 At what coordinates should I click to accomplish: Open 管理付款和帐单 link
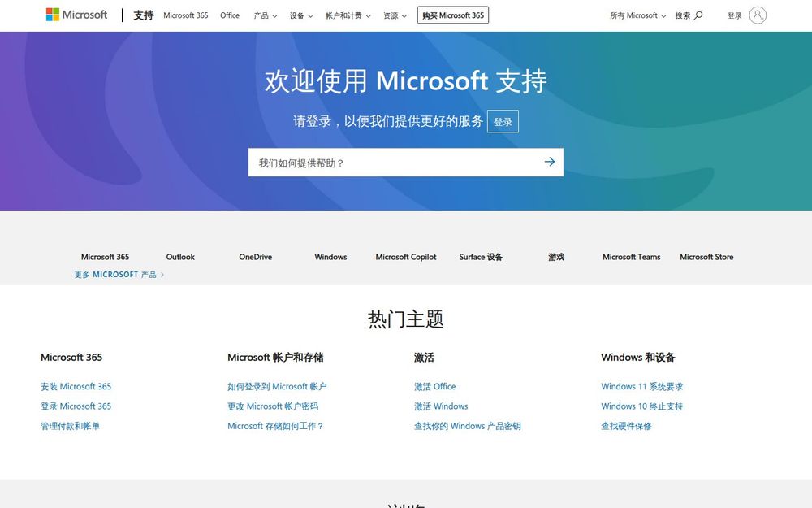[70, 426]
